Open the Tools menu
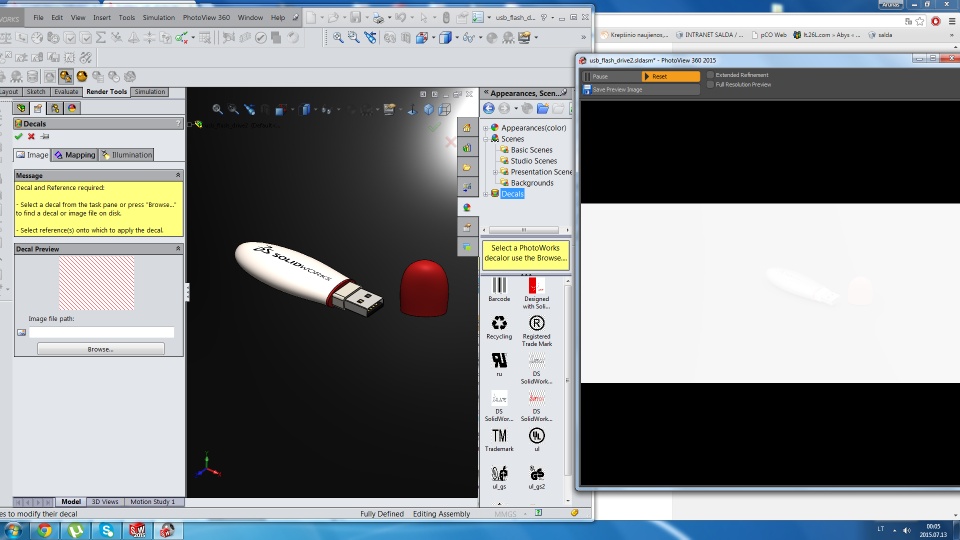The width and height of the screenshot is (960, 540). 127,18
